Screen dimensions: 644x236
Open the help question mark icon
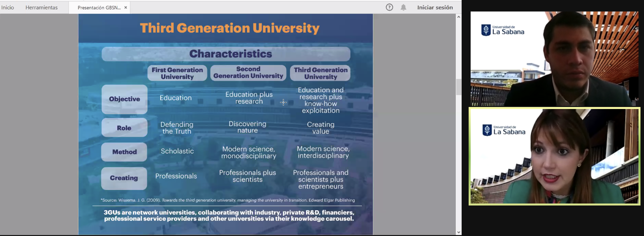pyautogui.click(x=389, y=7)
